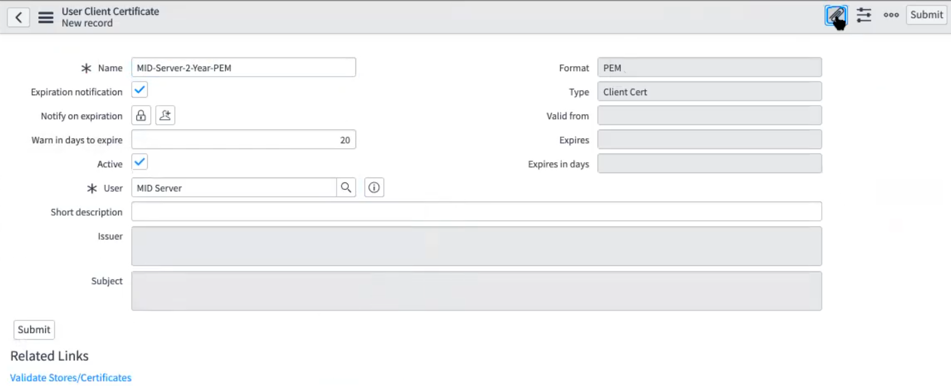
Task: Open more options three-dots menu
Action: 891,16
